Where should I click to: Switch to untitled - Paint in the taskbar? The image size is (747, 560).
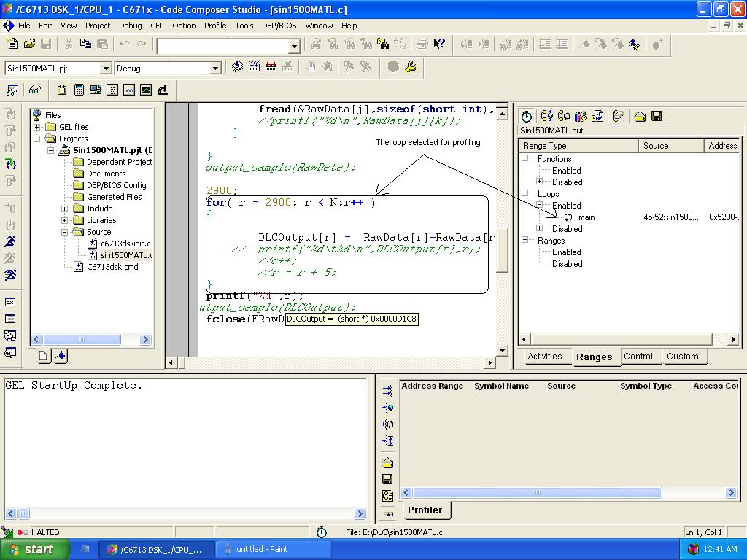(273, 549)
